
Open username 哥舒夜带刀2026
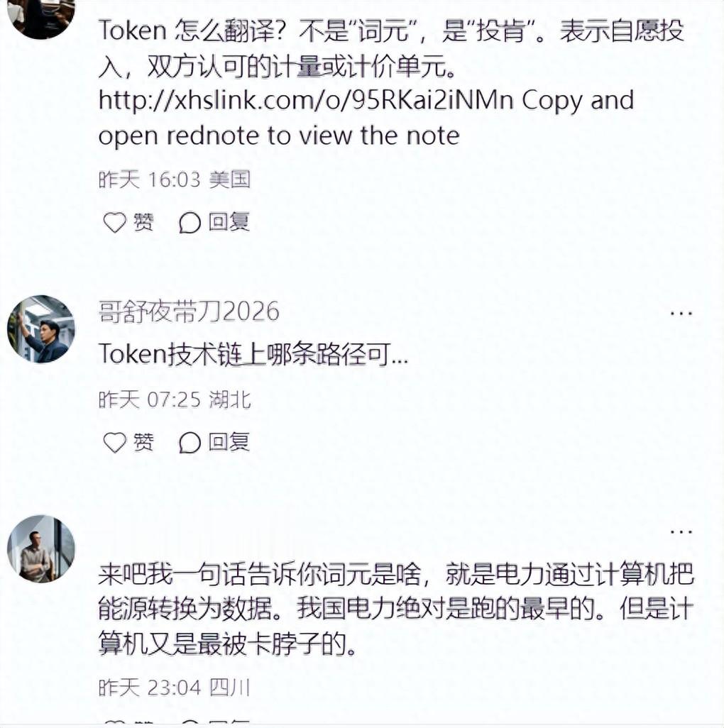point(189,311)
